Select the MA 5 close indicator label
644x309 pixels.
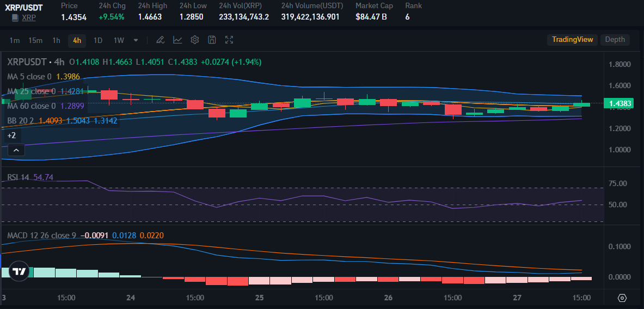[29, 77]
